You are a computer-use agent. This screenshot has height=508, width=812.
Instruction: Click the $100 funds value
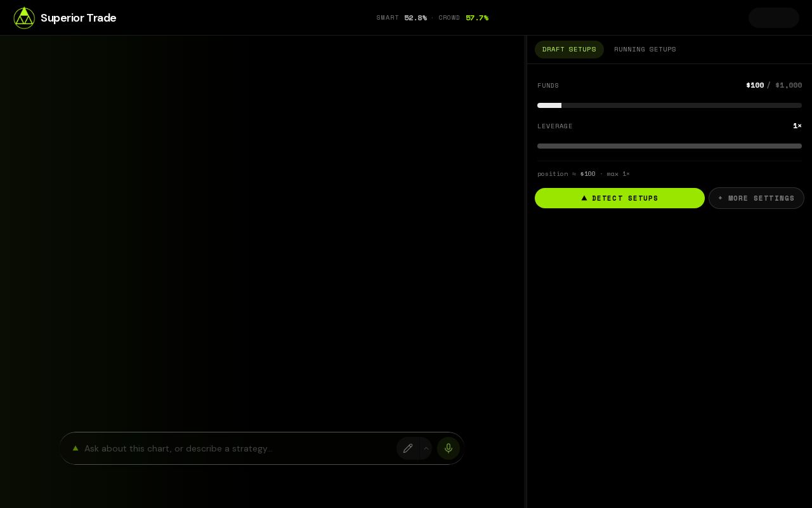point(755,85)
